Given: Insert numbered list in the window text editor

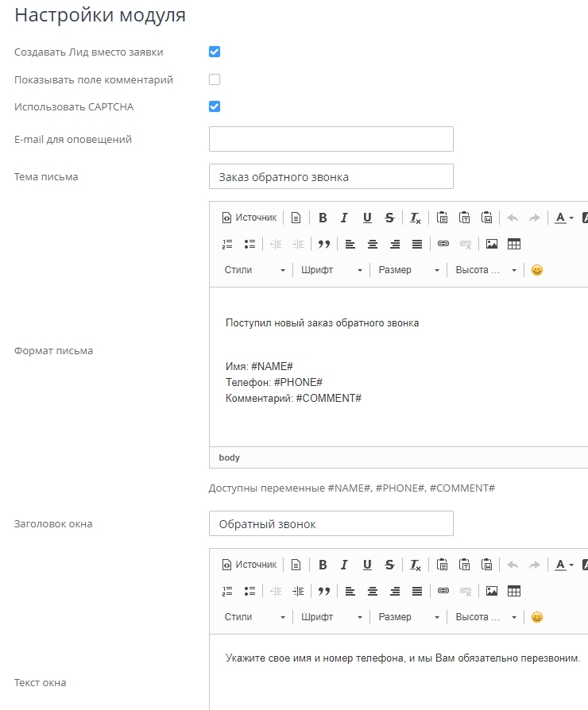Looking at the screenshot, I should coord(227,591).
